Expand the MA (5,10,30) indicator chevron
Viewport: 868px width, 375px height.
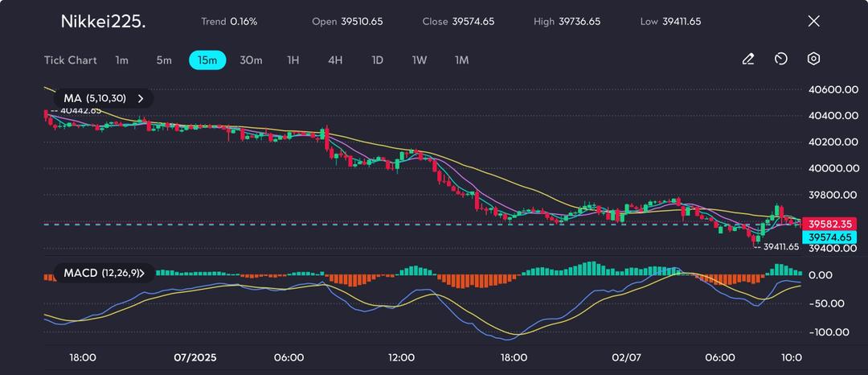pyautogui.click(x=141, y=98)
